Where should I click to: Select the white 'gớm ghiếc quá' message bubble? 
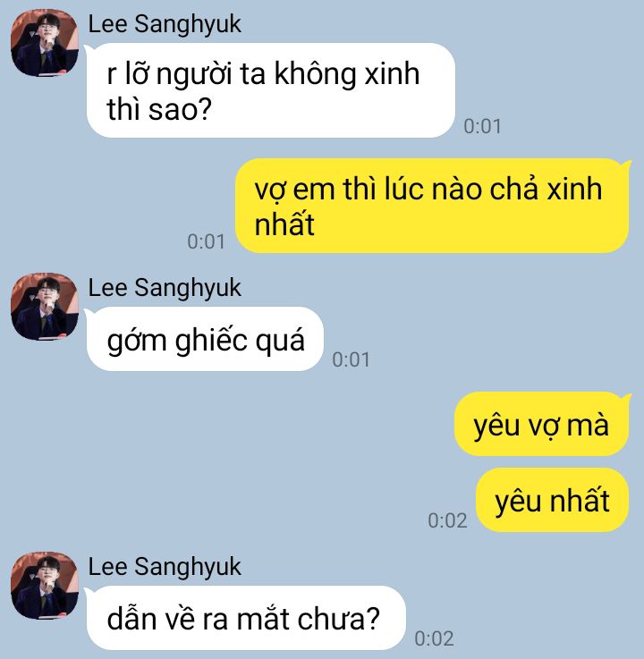(205, 339)
